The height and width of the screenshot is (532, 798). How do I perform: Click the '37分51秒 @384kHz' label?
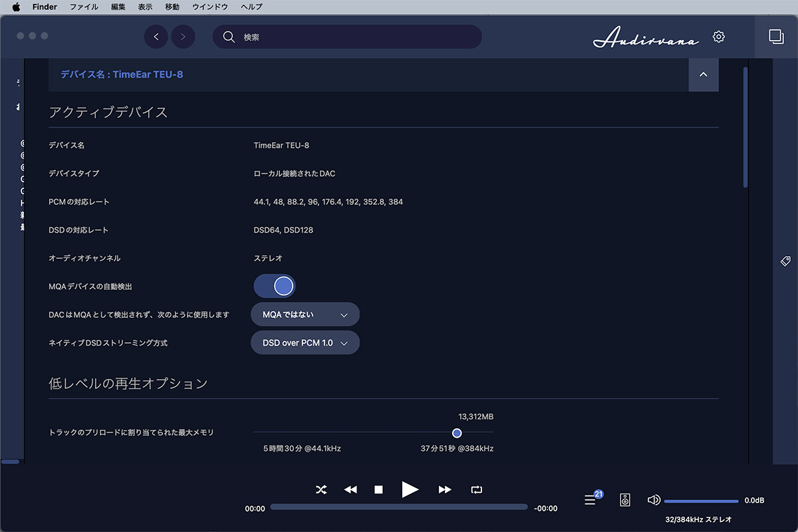457,449
